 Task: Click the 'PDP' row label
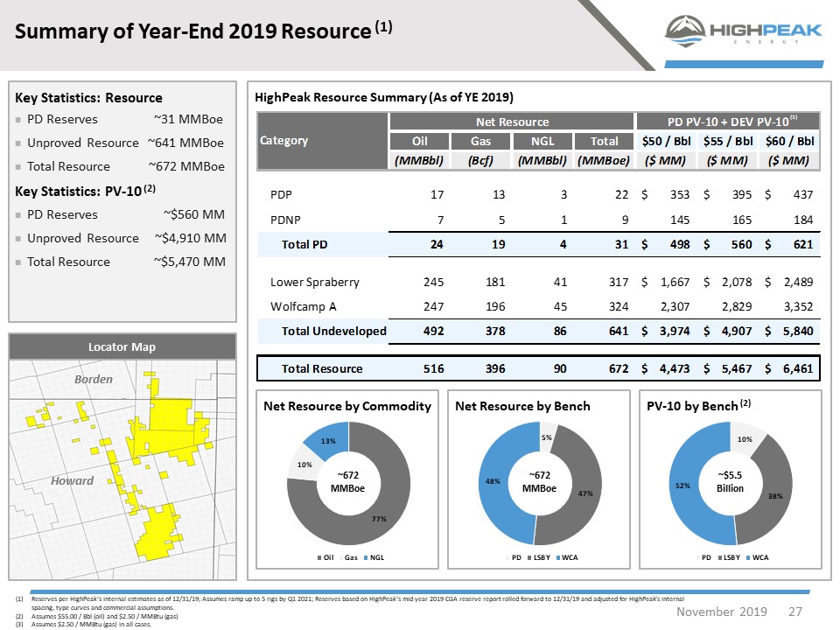[281, 194]
